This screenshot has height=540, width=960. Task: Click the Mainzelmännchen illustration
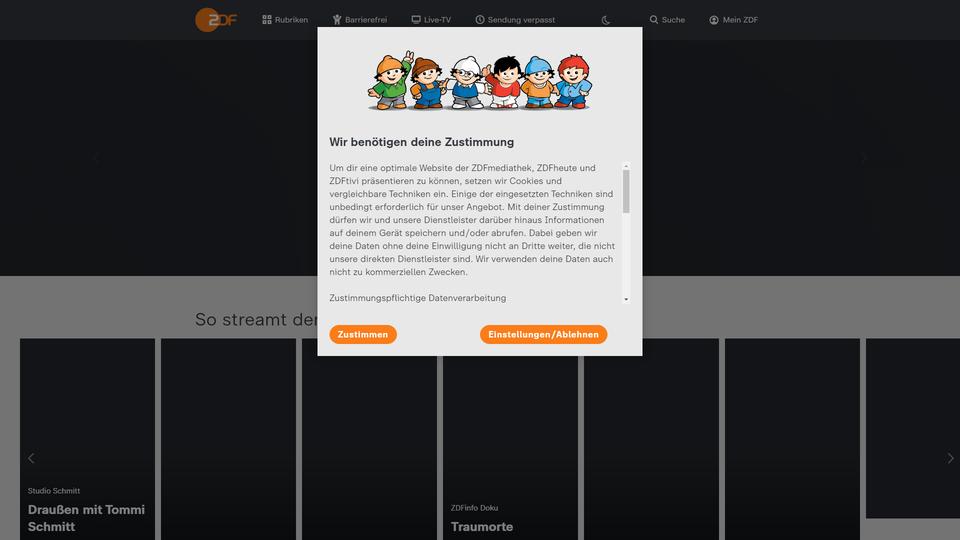(479, 81)
